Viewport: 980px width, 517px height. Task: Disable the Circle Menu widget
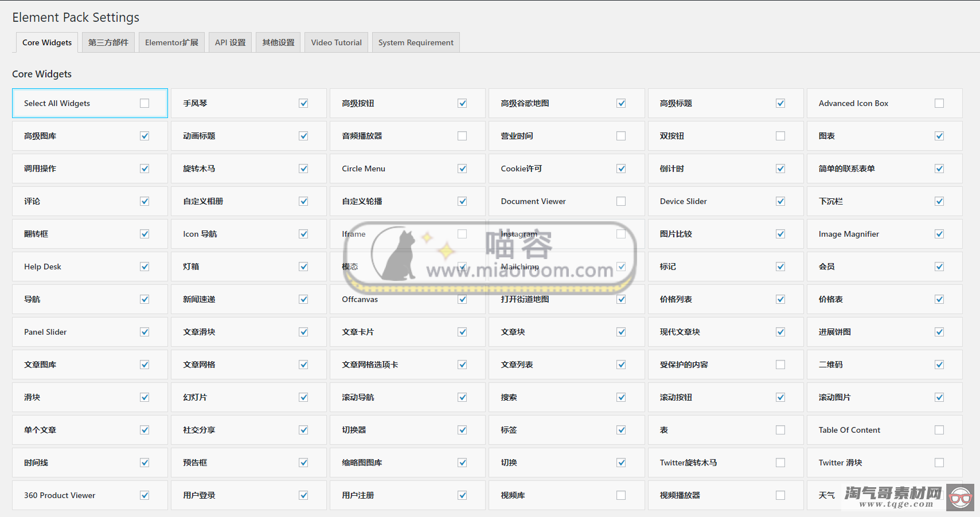point(462,169)
